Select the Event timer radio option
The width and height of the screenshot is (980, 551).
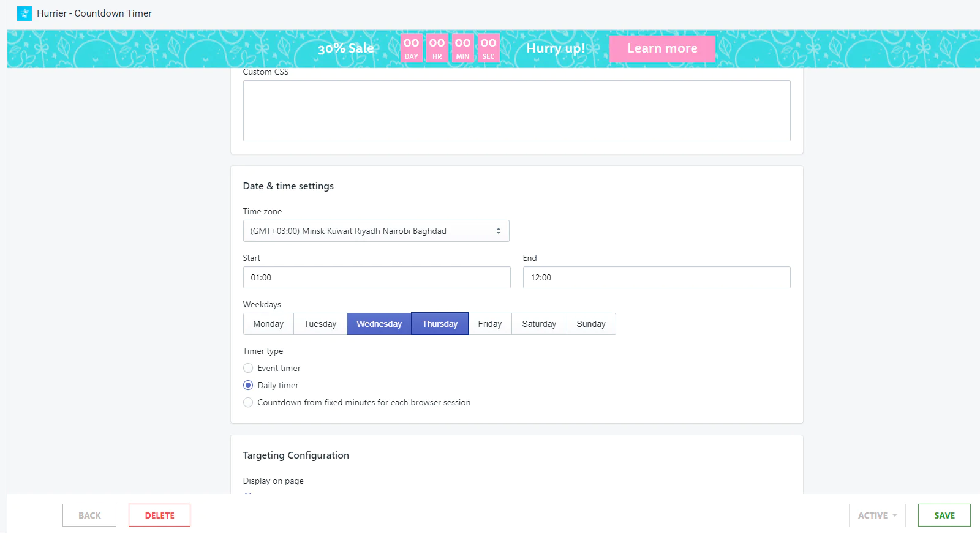[x=248, y=368]
